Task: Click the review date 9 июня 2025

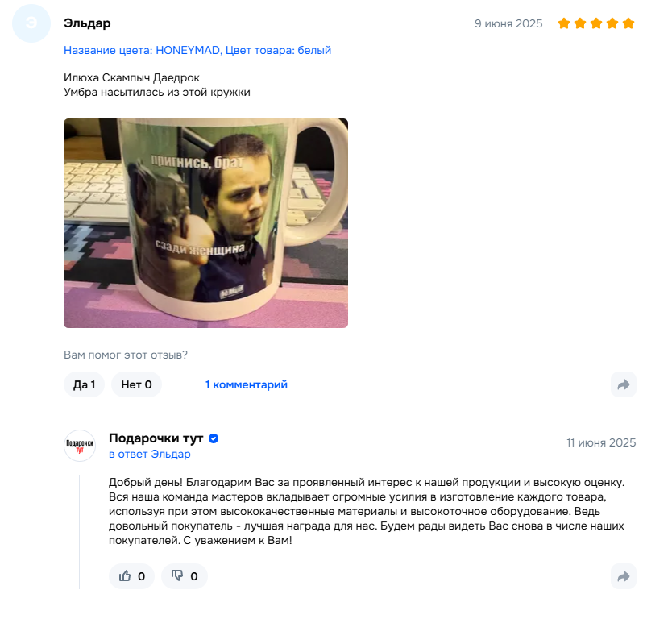Action: click(508, 23)
